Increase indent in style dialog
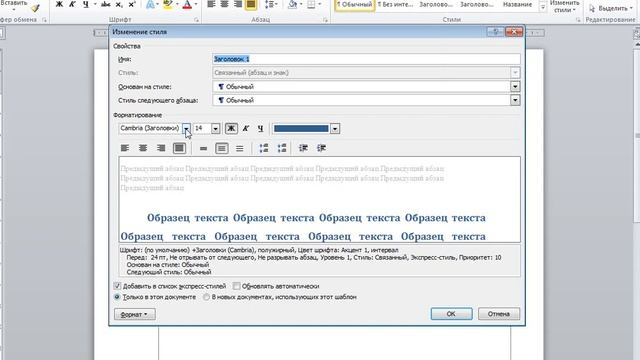Viewport: 640px width, 360px height. point(321,148)
